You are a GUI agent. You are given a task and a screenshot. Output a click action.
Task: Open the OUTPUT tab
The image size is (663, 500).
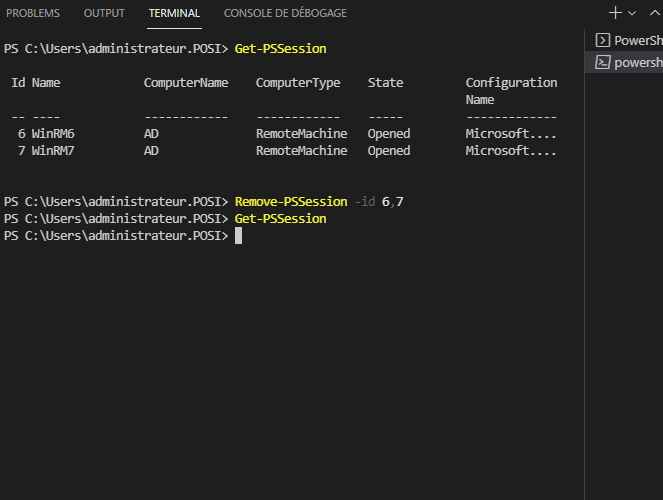pyautogui.click(x=104, y=13)
